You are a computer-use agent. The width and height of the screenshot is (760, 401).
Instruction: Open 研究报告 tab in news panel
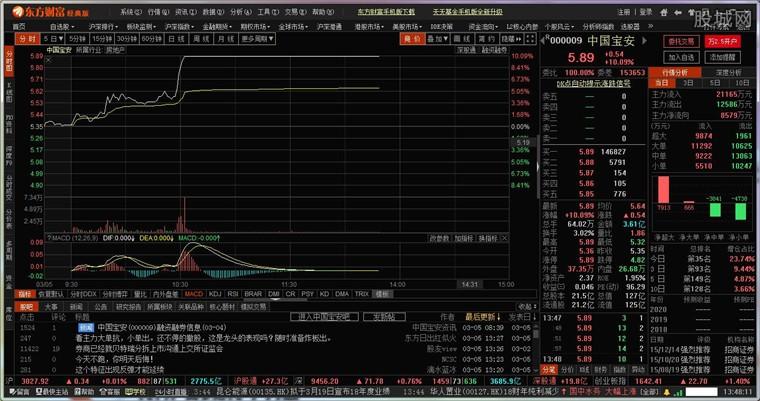[x=128, y=306]
